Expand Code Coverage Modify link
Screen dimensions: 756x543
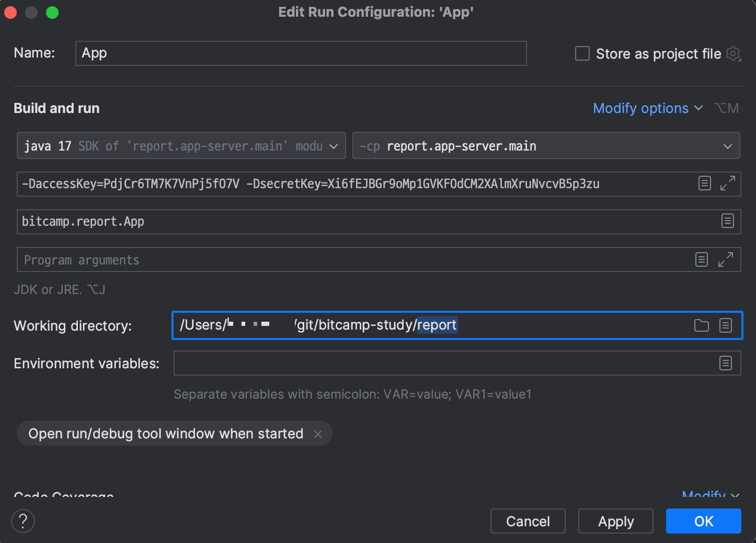pos(710,494)
